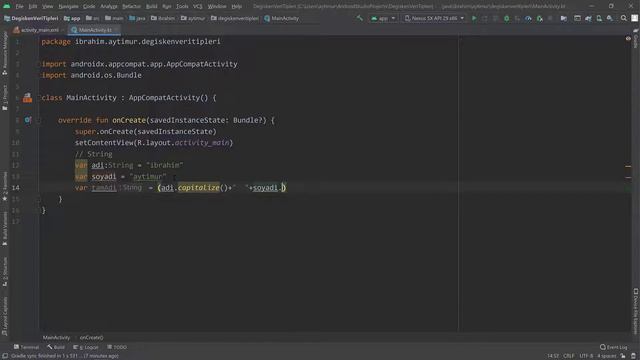This screenshot has height=360, width=640.
Task: Open the Build Variants panel from left sidebar
Action: [5, 229]
